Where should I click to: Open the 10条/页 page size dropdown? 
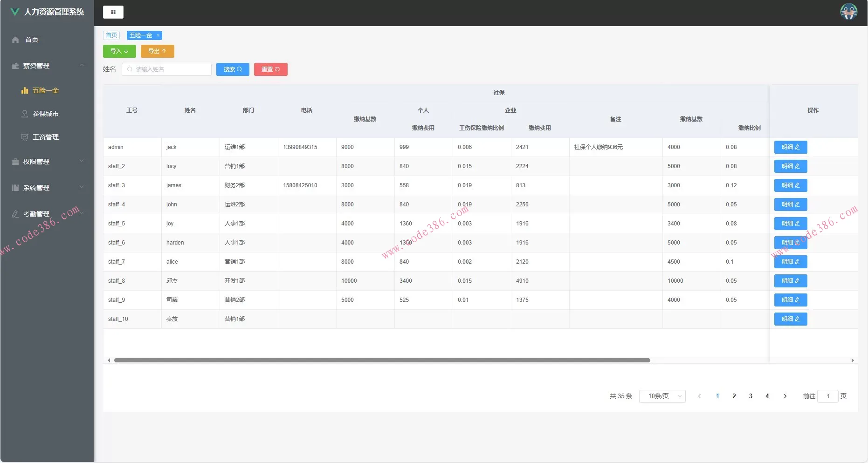[662, 396]
